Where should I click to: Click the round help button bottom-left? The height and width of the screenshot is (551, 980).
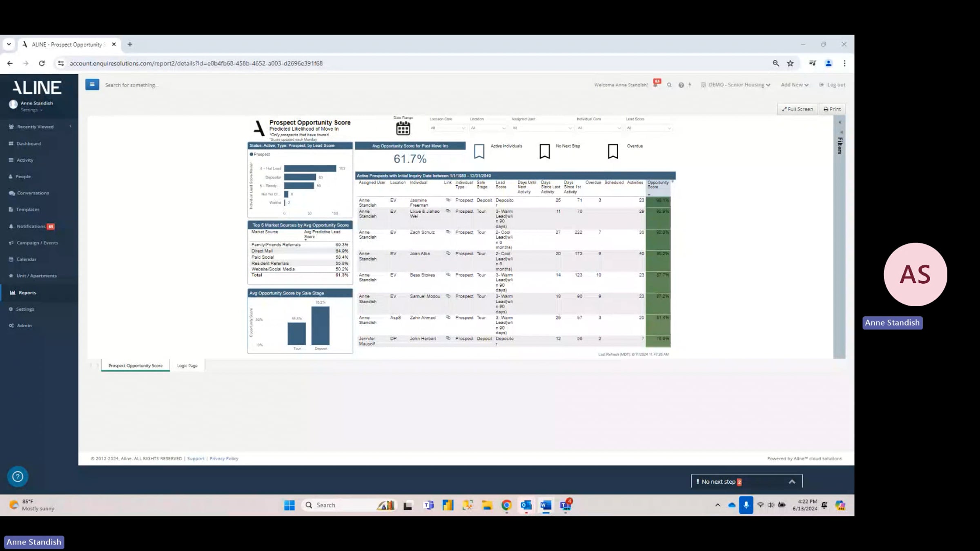click(18, 476)
